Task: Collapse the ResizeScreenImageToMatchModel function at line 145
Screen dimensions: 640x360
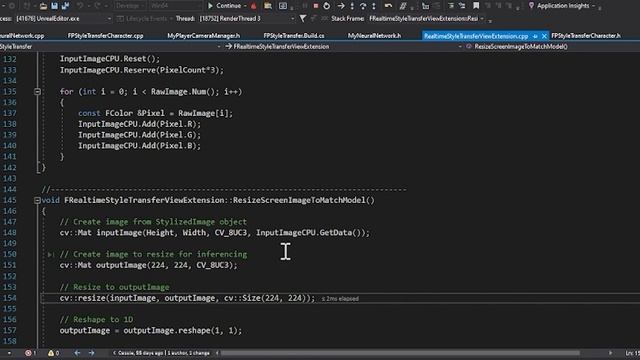Action: pos(37,200)
